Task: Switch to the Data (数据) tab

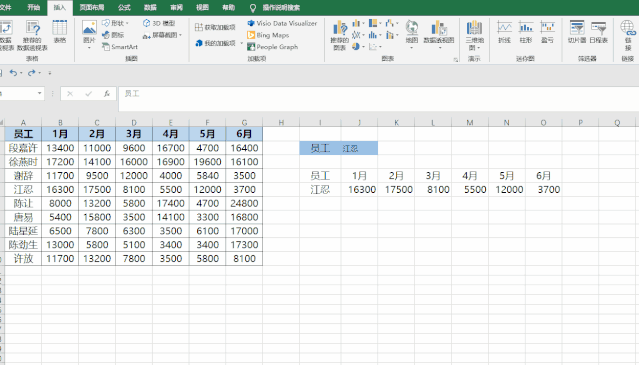Action: pos(150,7)
